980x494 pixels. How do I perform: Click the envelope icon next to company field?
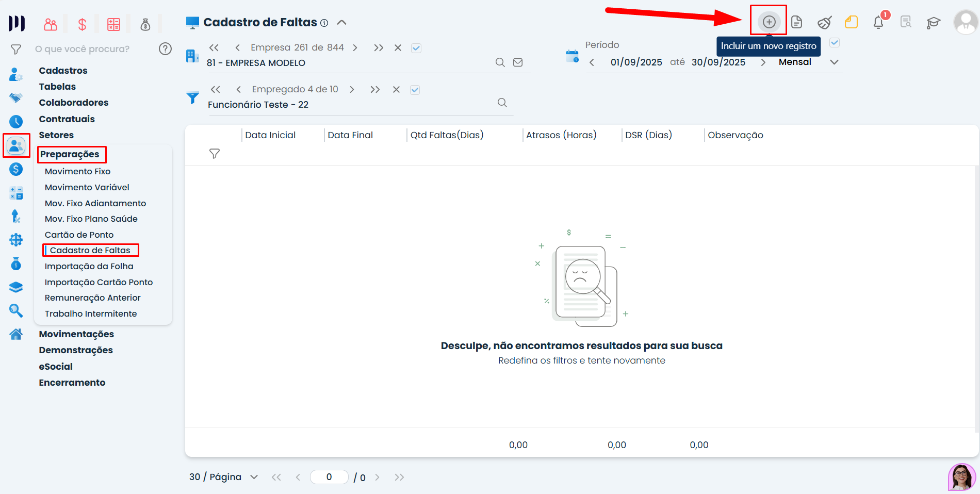[518, 62]
